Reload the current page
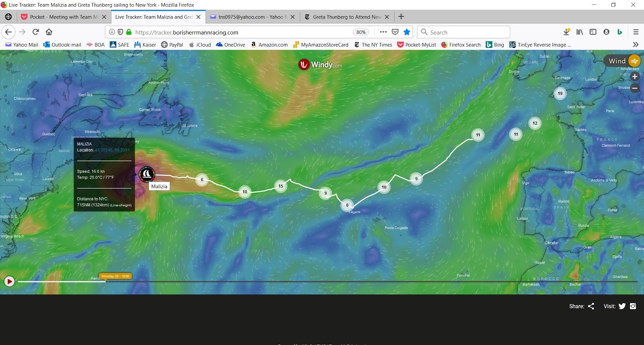The height and width of the screenshot is (345, 644). [x=35, y=32]
